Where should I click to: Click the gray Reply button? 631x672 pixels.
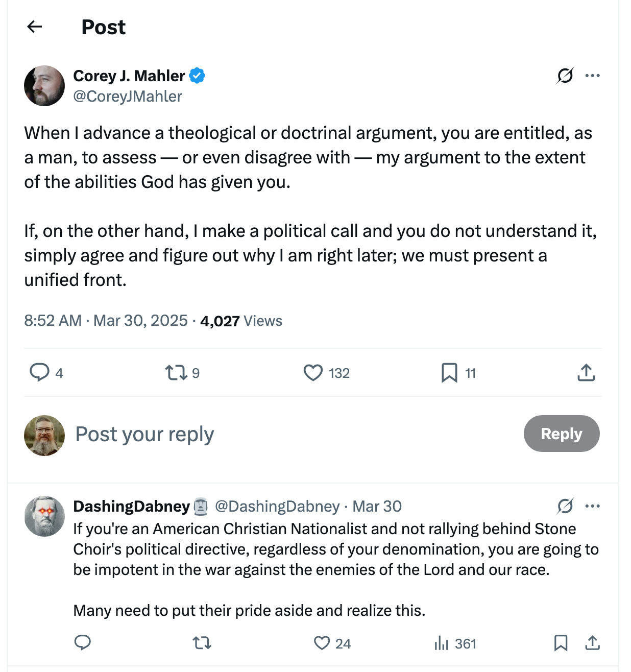561,434
